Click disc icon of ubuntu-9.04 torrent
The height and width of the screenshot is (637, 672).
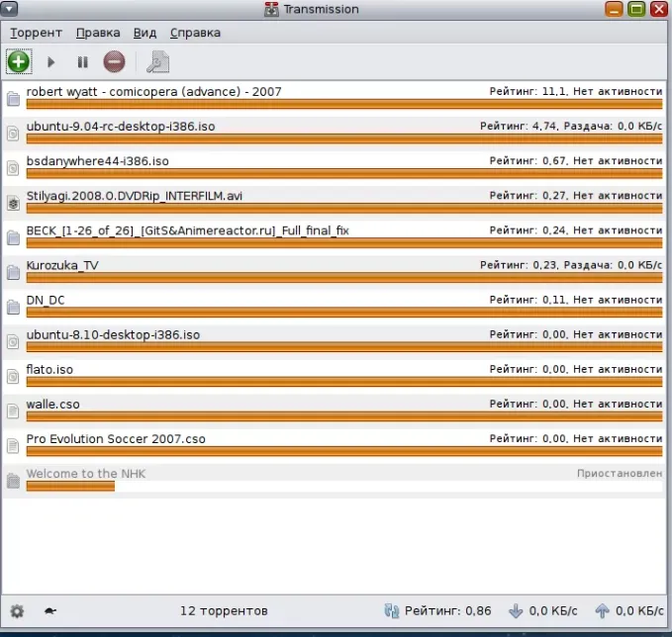tap(13, 134)
